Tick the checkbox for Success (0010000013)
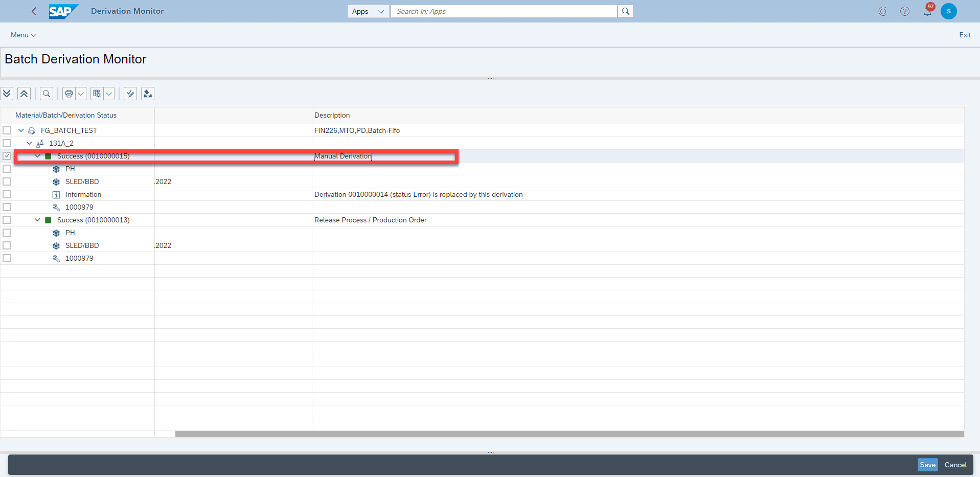The width and height of the screenshot is (980, 477). (x=7, y=220)
